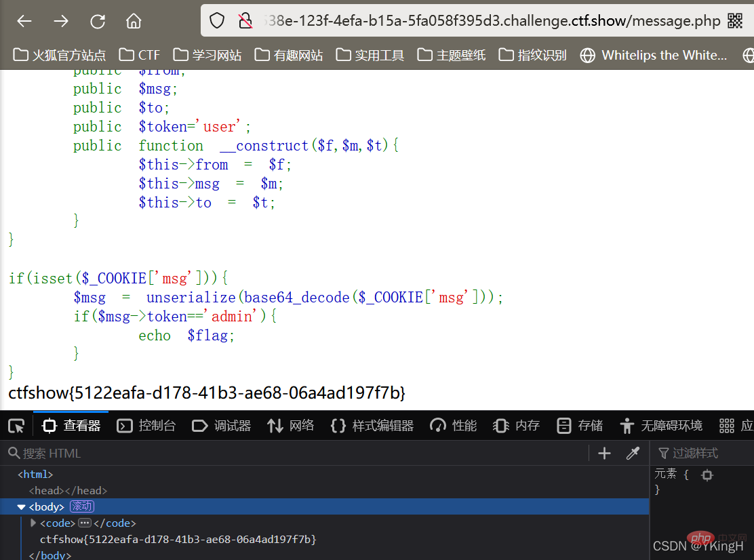754x560 pixels.
Task: Focus the address bar URL
Action: pyautogui.click(x=492, y=20)
